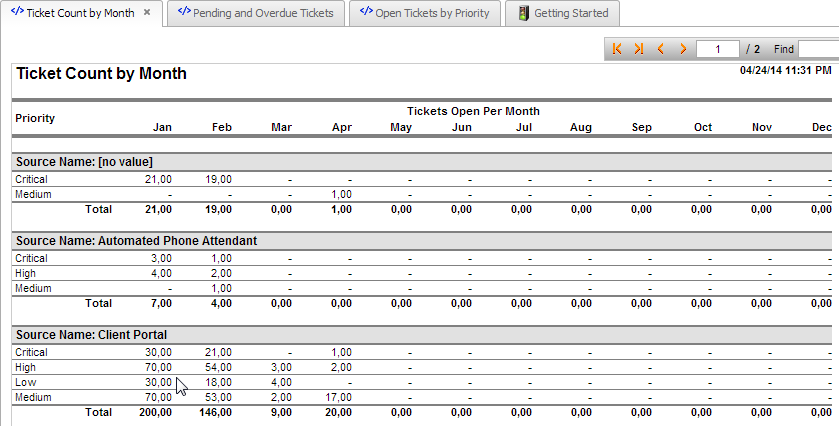This screenshot has height=426, width=839.
Task: Click the Pending and Overdue Tickets tab icon
Action: (183, 13)
